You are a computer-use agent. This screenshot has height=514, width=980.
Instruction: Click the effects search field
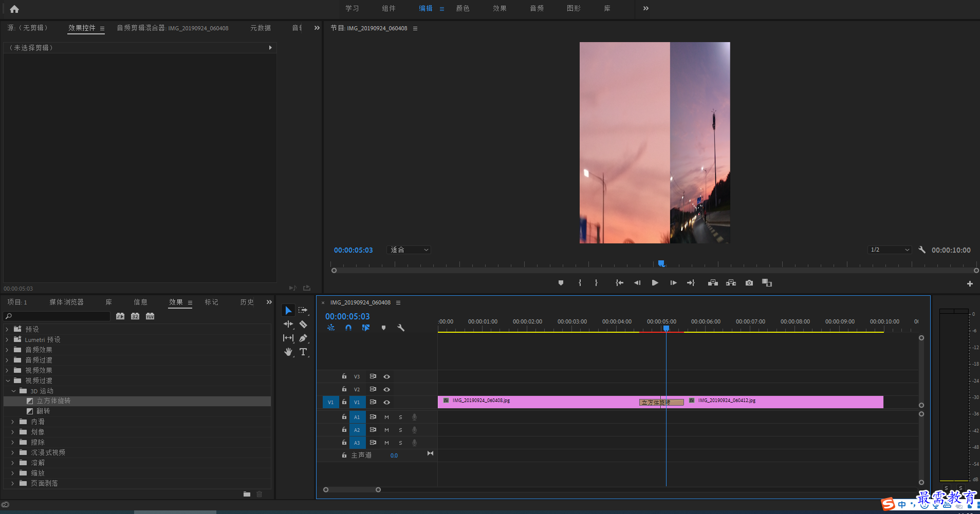pos(57,316)
